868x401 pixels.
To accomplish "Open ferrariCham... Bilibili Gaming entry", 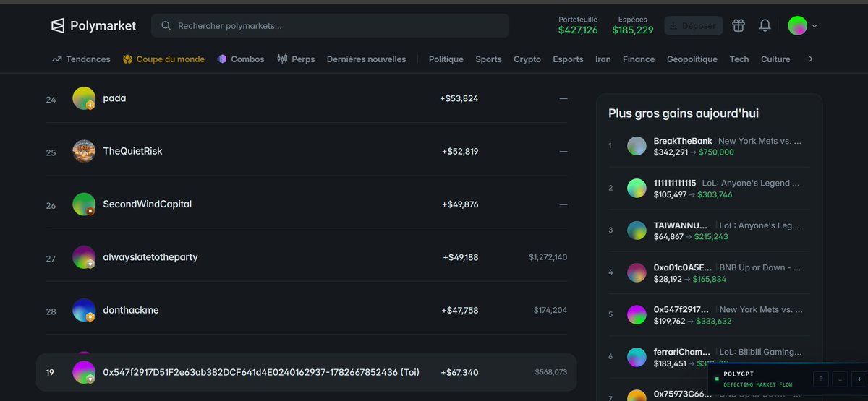I will [709, 357].
